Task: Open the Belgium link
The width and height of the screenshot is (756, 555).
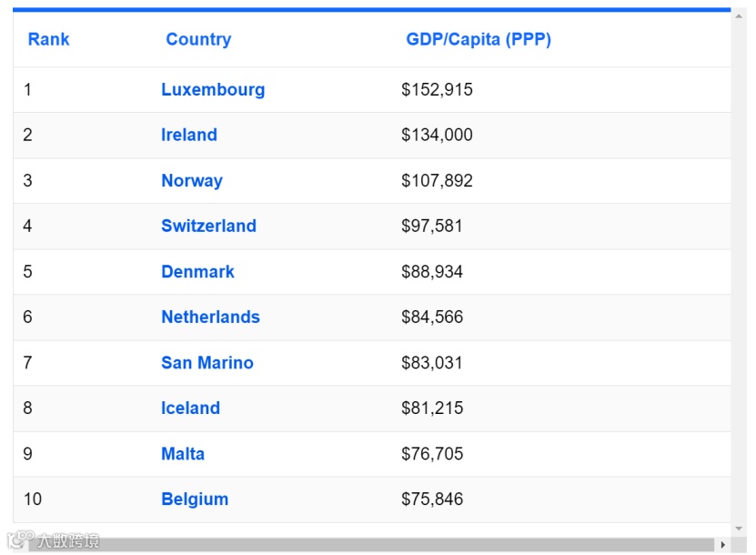Action: (x=195, y=499)
